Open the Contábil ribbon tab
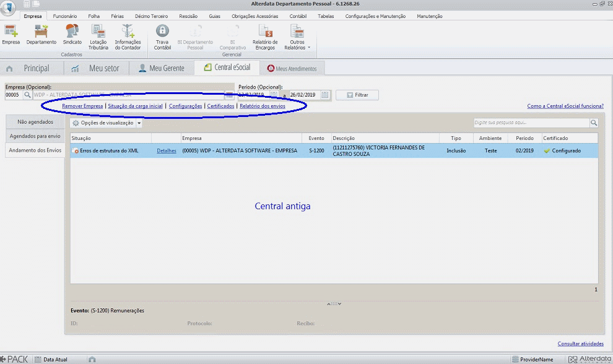The height and width of the screenshot is (364, 613). (x=298, y=16)
